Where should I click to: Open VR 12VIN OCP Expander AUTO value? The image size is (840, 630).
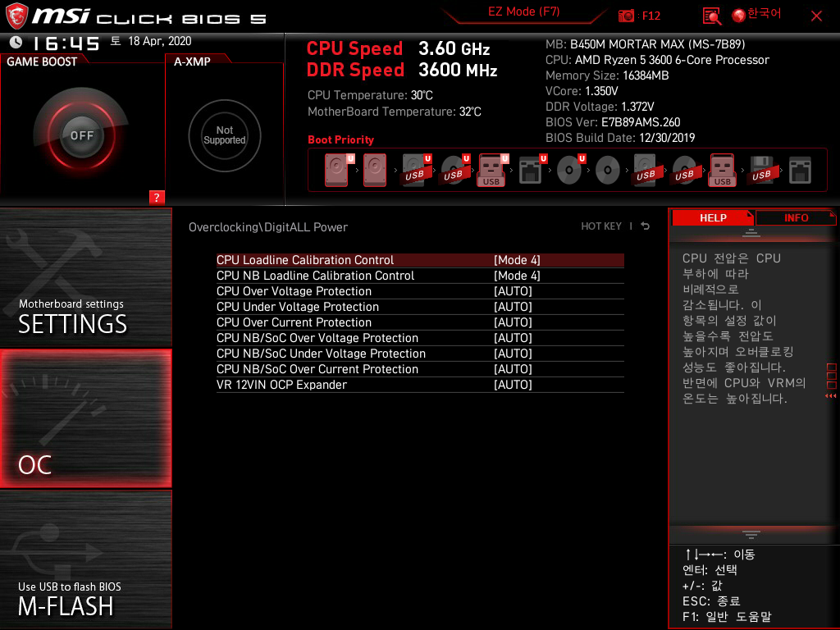click(513, 384)
